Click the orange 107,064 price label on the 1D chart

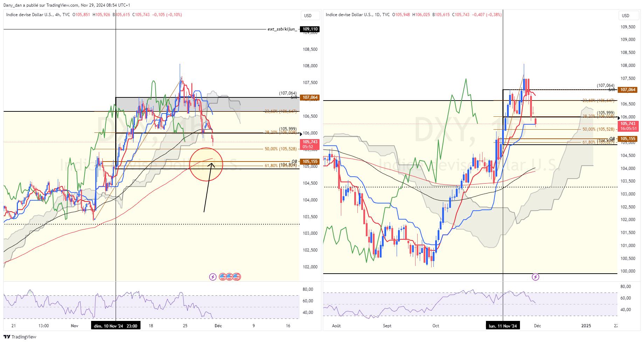(x=628, y=90)
